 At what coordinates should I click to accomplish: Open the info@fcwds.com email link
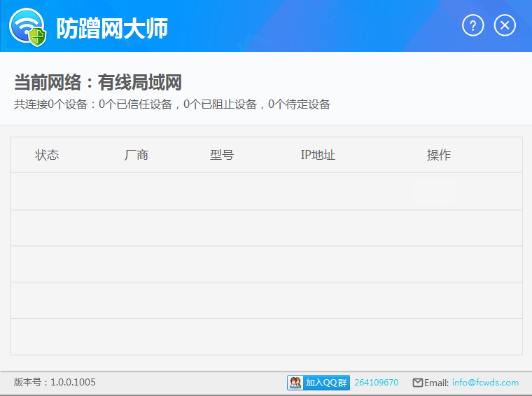click(485, 383)
